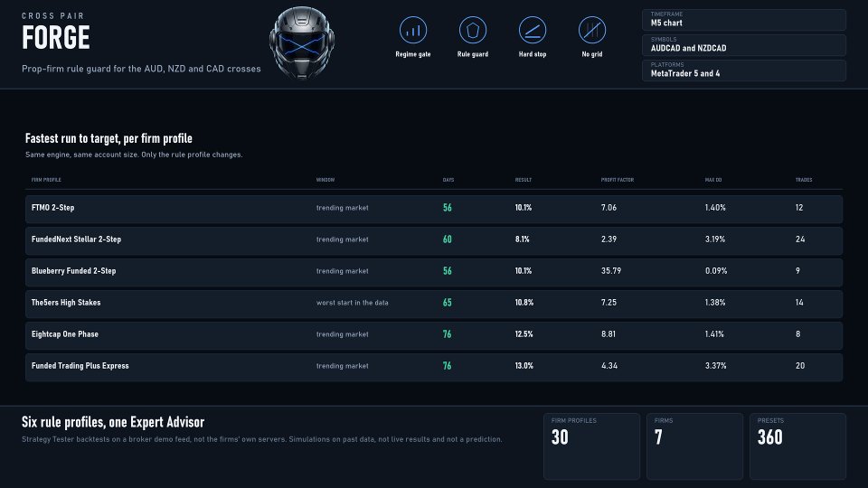Click the PROFIT FACTOR column header
The width and height of the screenshot is (868, 488).
pyautogui.click(x=618, y=180)
